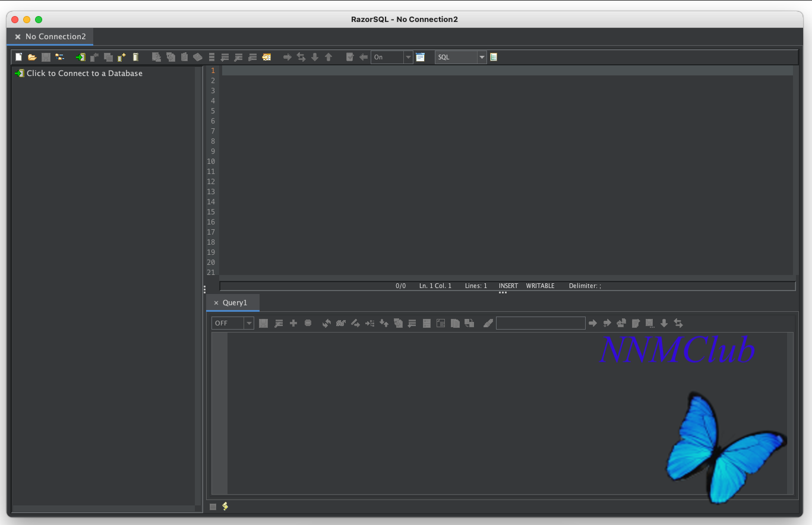Image resolution: width=812 pixels, height=525 pixels.
Task: Click the Delimiter status entry
Action: coord(585,286)
